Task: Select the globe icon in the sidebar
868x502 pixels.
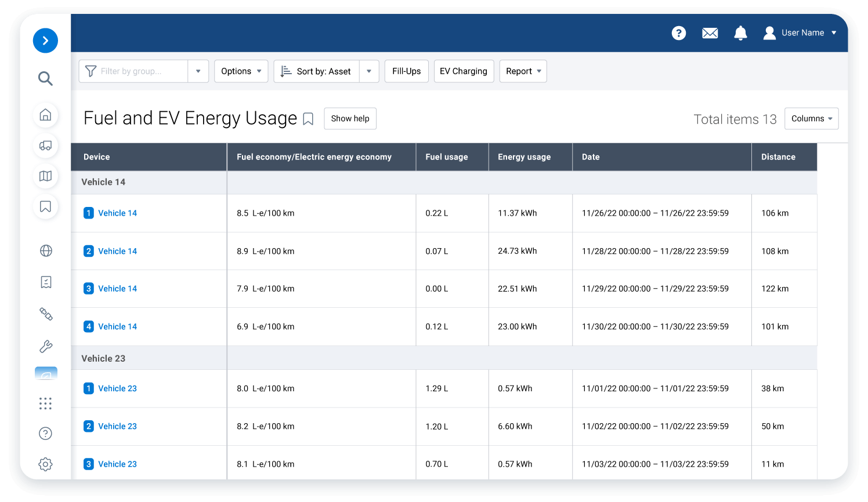Action: [x=45, y=250]
